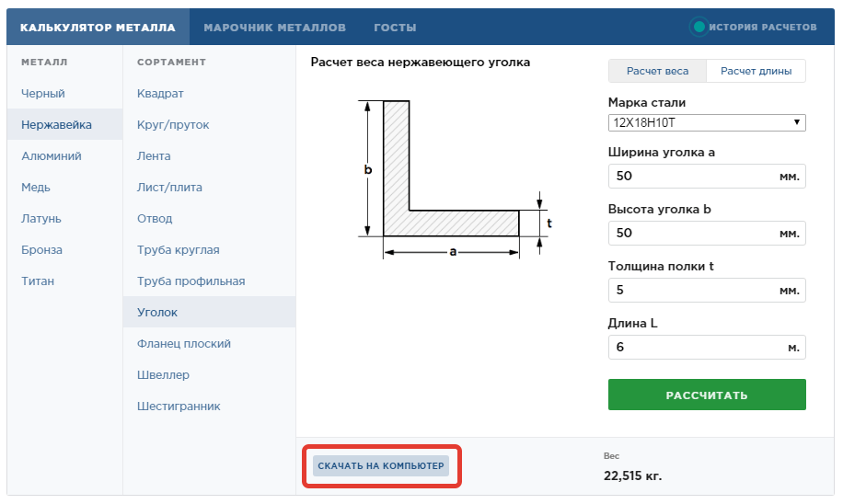Switch to Расчет длины mode
The image size is (843, 504).
tap(756, 71)
